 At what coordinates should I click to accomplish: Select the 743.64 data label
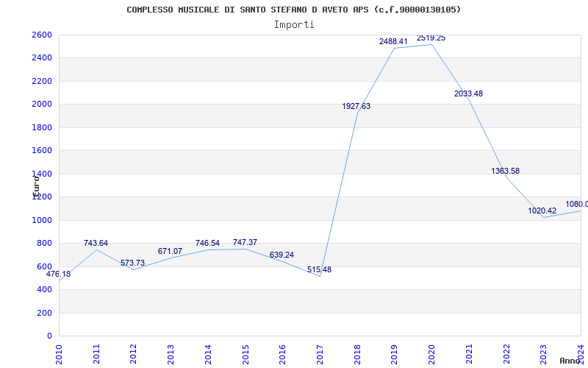96,243
